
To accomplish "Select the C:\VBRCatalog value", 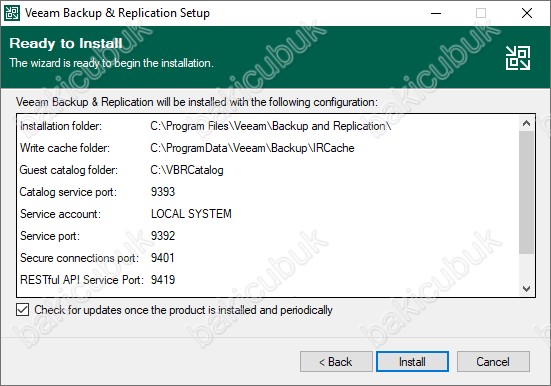I will 187,170.
